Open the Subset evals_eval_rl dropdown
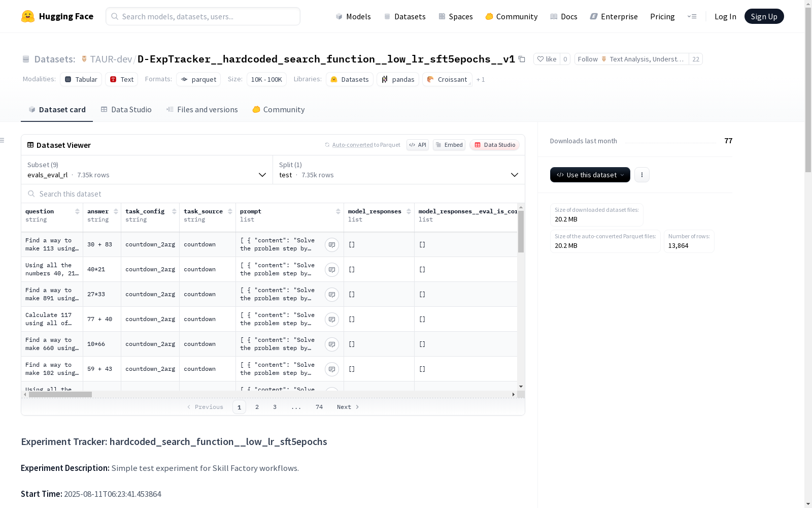812x508 pixels. pos(147,170)
